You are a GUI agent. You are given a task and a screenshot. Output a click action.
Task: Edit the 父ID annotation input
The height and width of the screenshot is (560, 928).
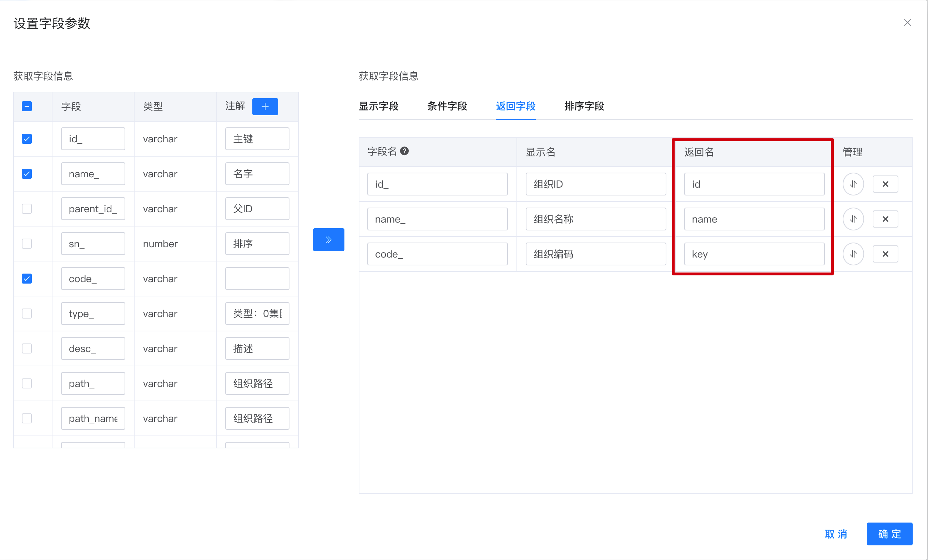click(257, 209)
